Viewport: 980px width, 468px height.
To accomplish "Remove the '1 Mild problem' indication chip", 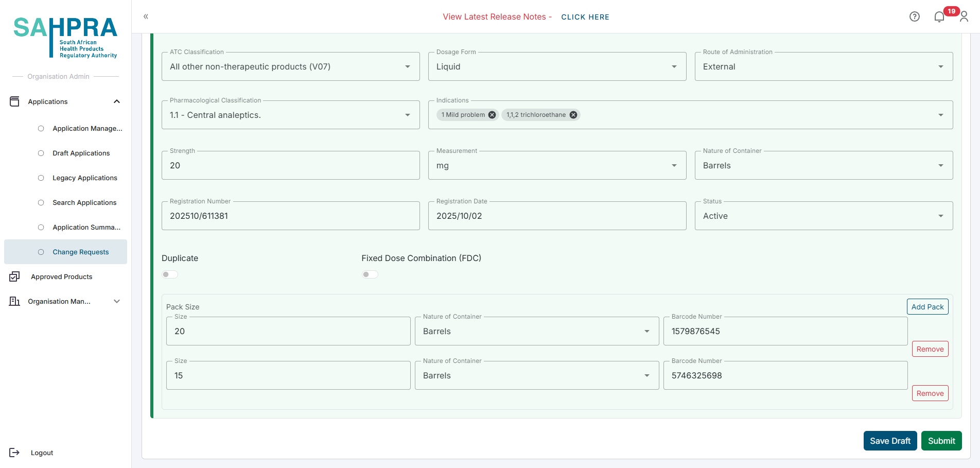I will coord(492,115).
